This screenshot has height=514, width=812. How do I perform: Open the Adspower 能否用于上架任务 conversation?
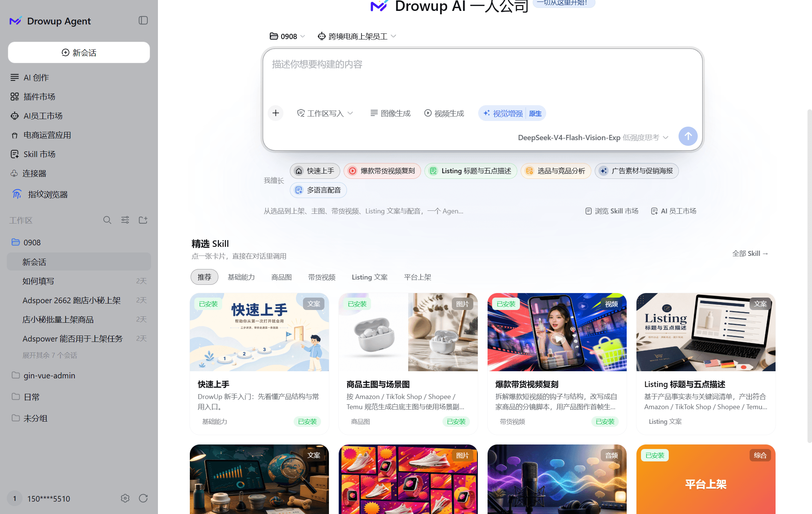pos(79,339)
